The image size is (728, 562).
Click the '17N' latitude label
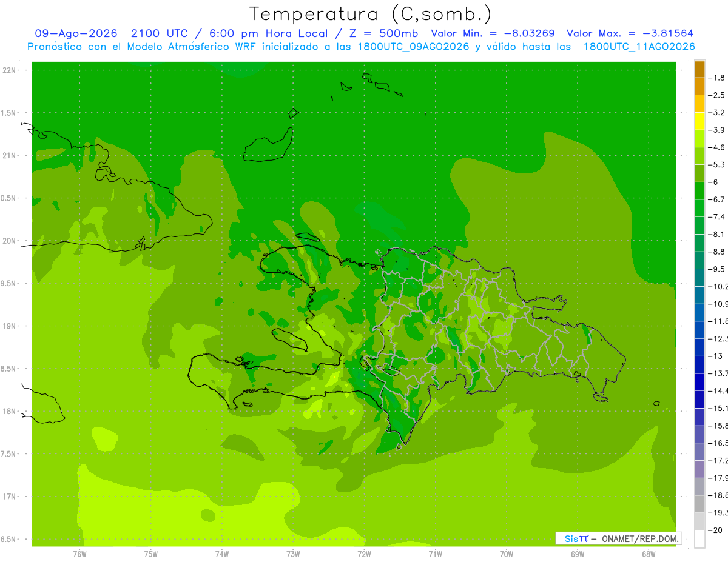click(9, 497)
